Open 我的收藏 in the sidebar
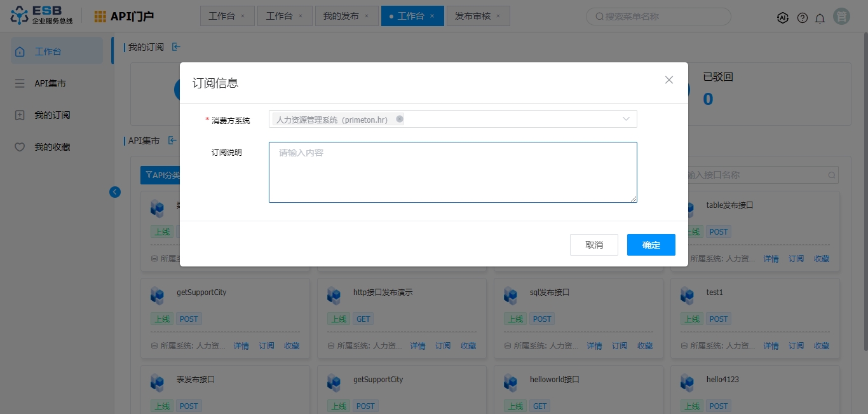868x414 pixels. pyautogui.click(x=52, y=147)
